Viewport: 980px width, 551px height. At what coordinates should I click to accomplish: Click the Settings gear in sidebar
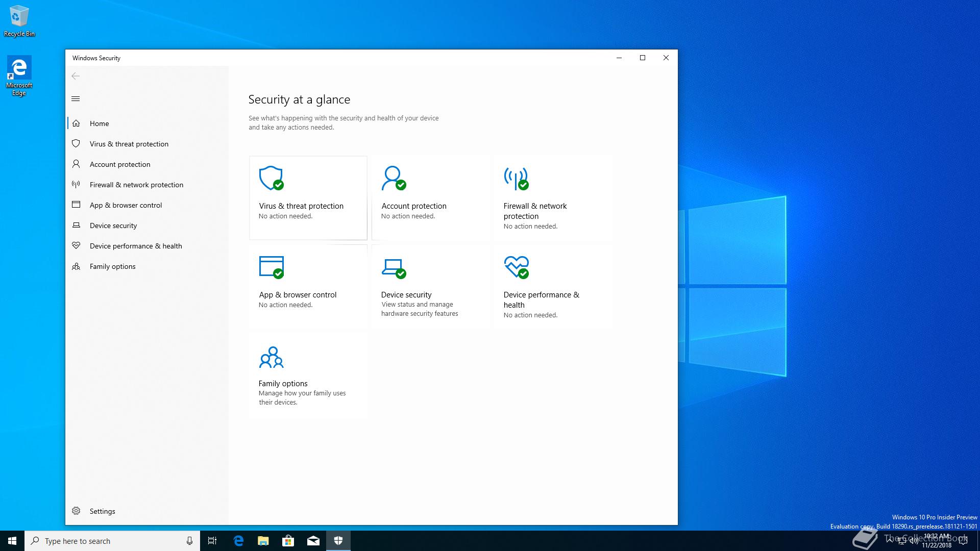[x=77, y=511]
